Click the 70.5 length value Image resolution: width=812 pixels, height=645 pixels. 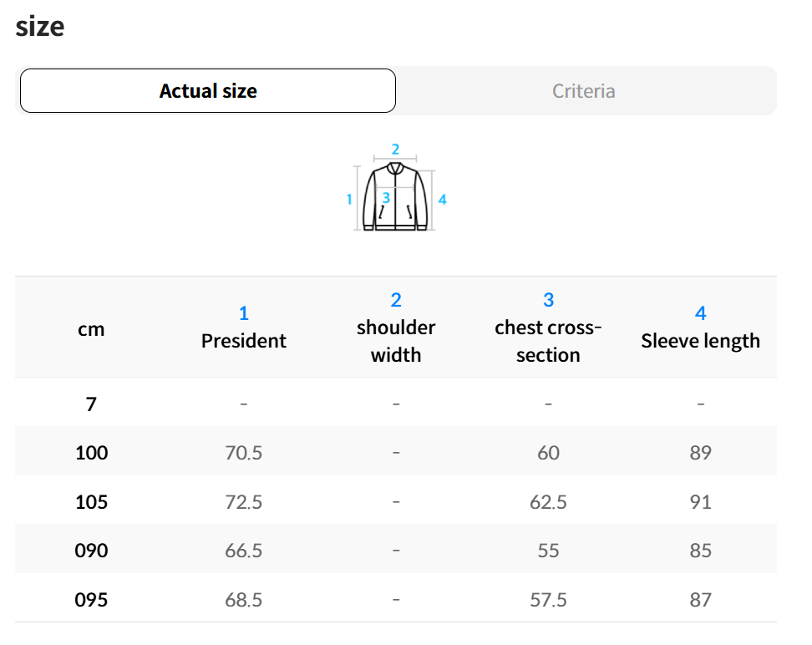click(x=244, y=453)
